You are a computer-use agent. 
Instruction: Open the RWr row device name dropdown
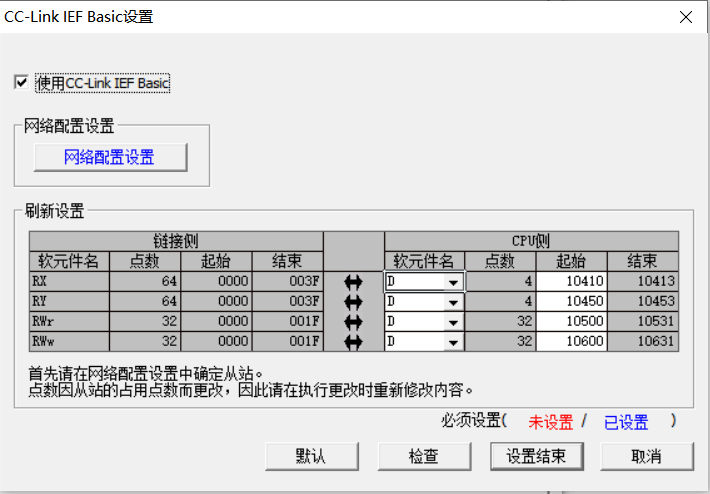(x=453, y=322)
